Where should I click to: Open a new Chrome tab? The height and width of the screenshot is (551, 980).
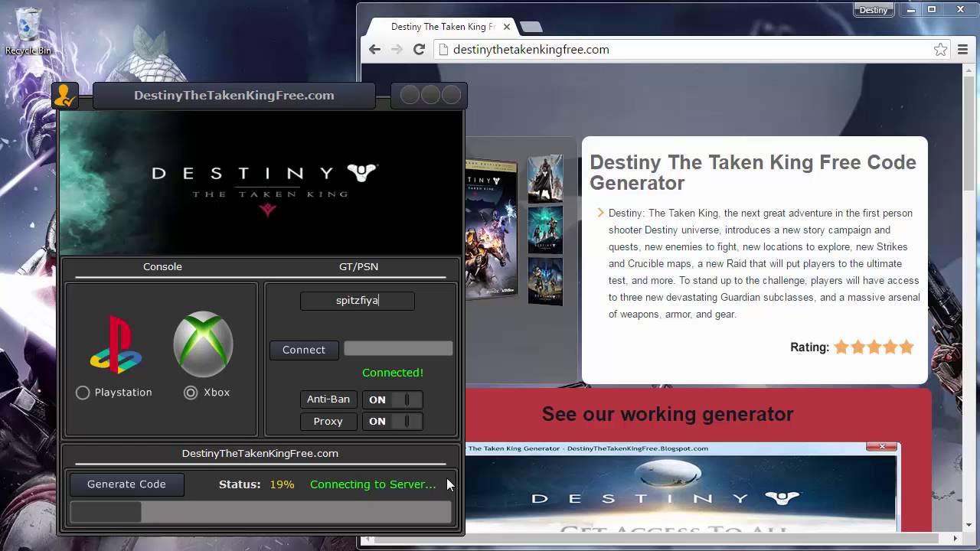tap(531, 27)
